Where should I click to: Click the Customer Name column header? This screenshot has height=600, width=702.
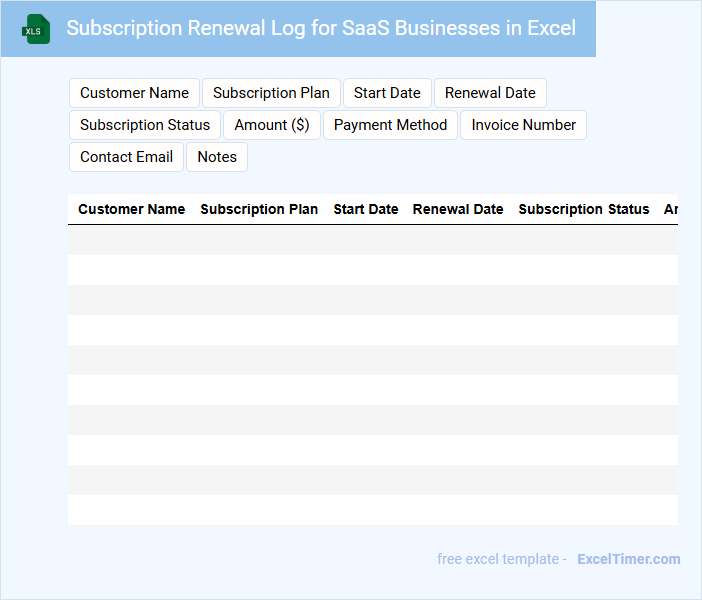(131, 210)
